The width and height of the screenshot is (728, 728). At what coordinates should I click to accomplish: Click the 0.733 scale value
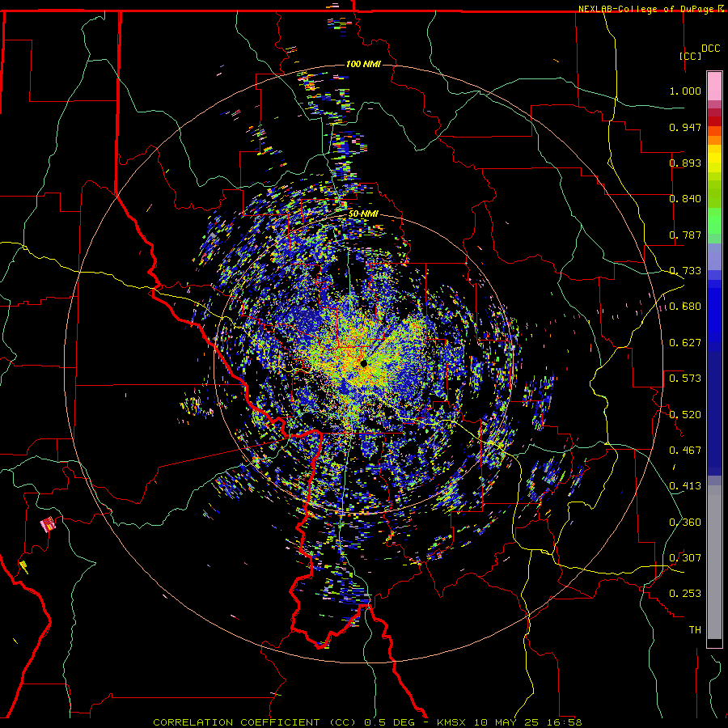685,271
